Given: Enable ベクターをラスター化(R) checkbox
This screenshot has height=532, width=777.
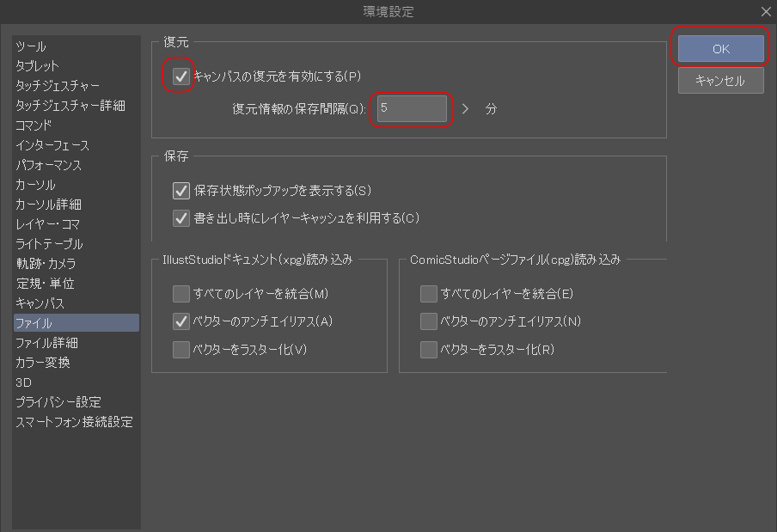Looking at the screenshot, I should tap(429, 349).
